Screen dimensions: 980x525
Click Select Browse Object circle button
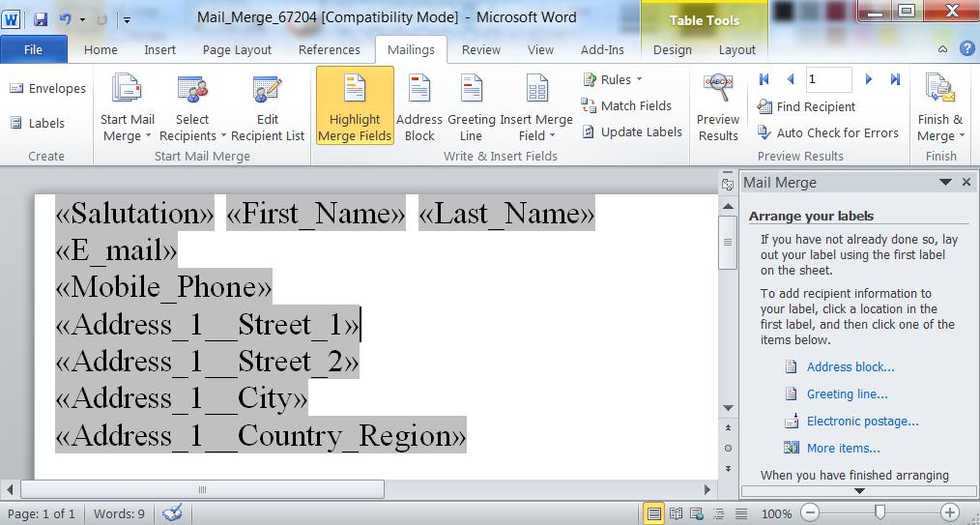click(728, 448)
